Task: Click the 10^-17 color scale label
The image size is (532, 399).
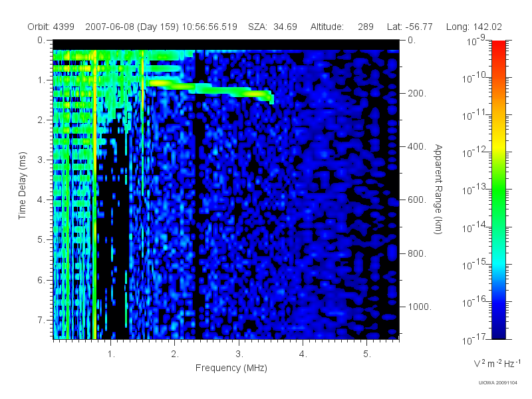Action: [474, 339]
